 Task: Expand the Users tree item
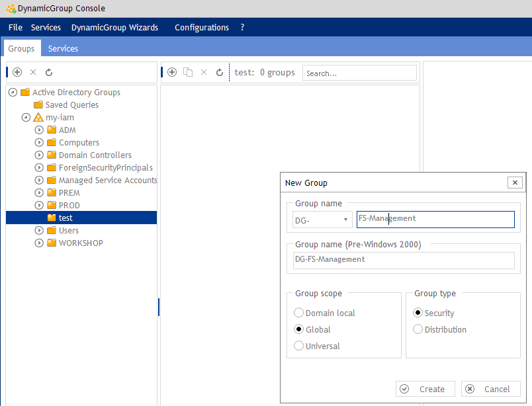39,230
